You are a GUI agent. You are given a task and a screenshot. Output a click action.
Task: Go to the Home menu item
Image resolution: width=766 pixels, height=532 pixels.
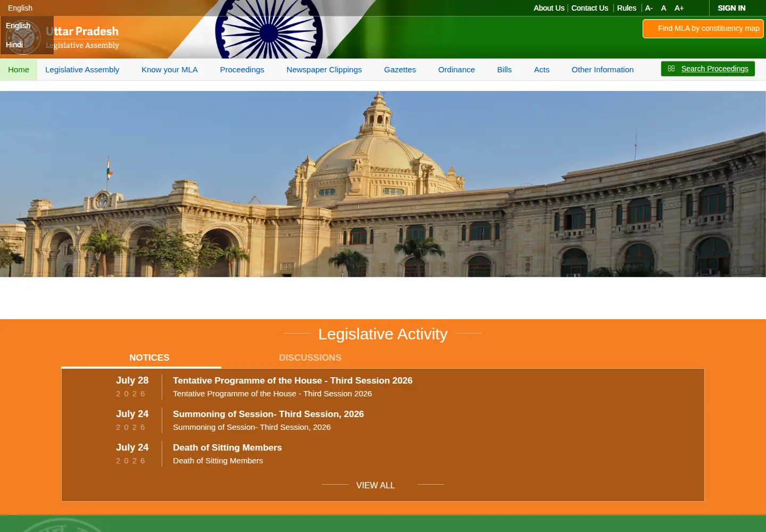[19, 70]
